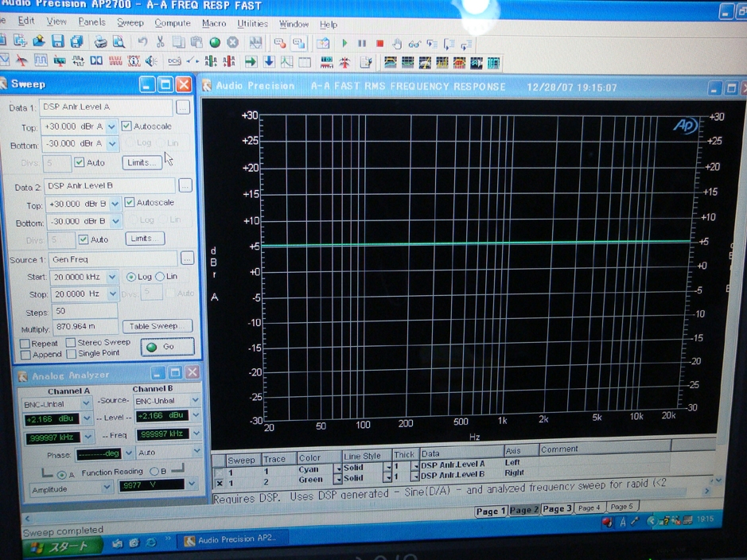This screenshot has width=747, height=560.
Task: Switch to Page 3 tab
Action: [557, 509]
